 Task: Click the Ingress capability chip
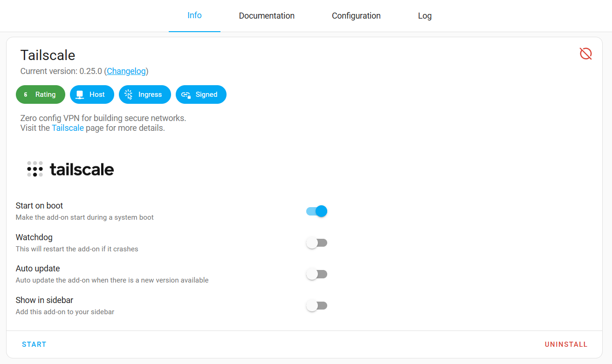[144, 94]
